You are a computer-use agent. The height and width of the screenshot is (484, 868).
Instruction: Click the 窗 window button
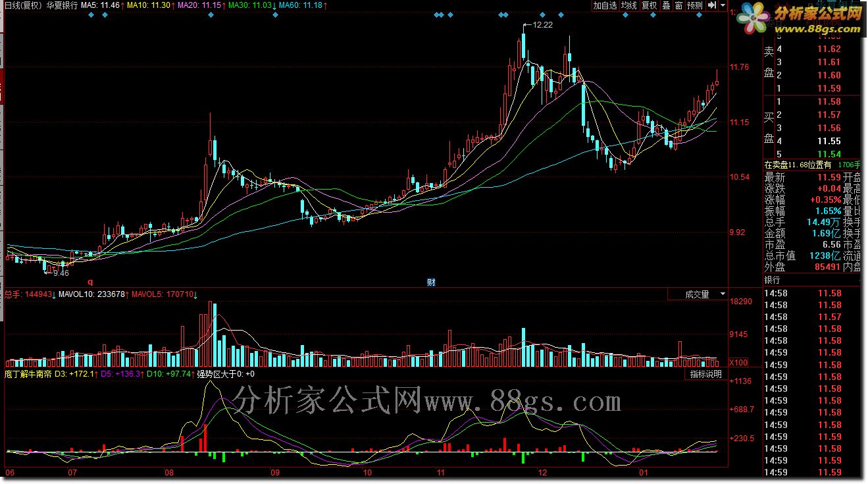(678, 5)
